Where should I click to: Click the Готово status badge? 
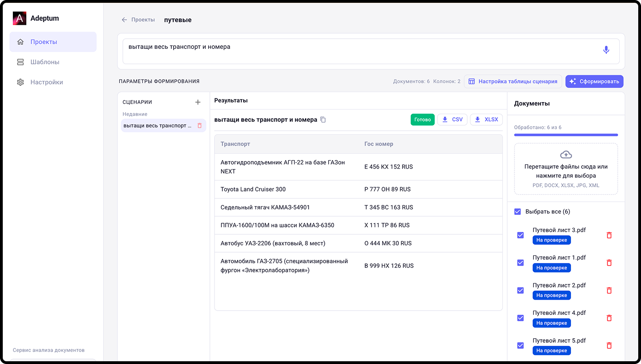pos(423,120)
